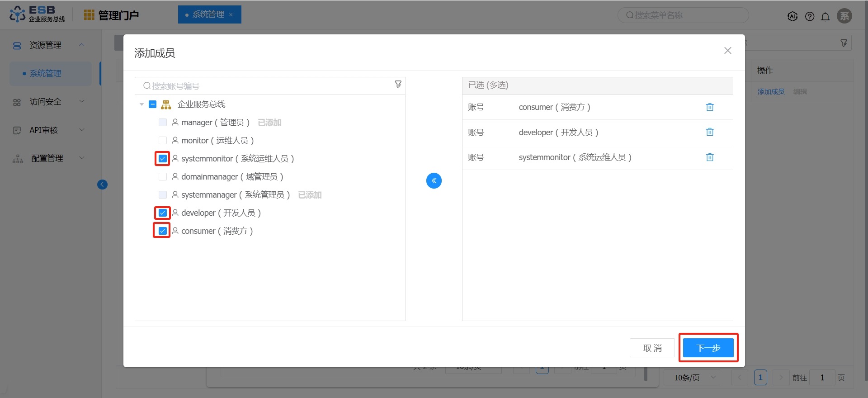Click the 下一步 button
This screenshot has height=398, width=868.
pos(708,348)
